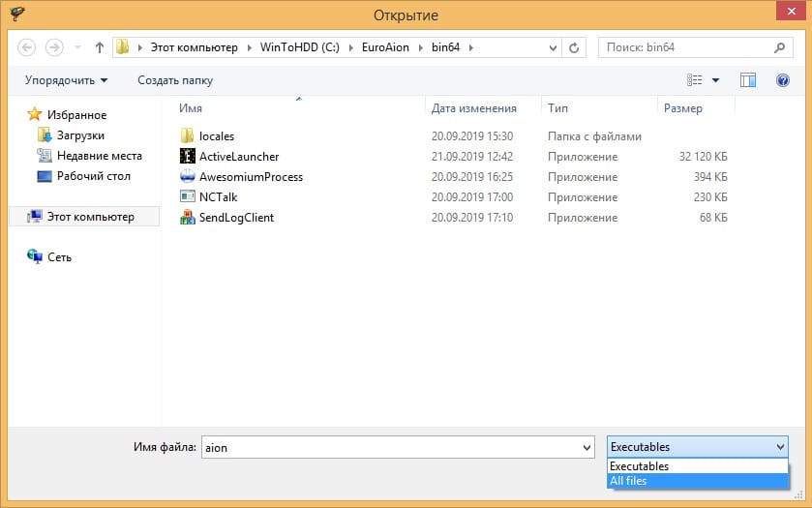Viewport: 812px width, 508px height.
Task: Open the locales folder
Action: point(217,136)
